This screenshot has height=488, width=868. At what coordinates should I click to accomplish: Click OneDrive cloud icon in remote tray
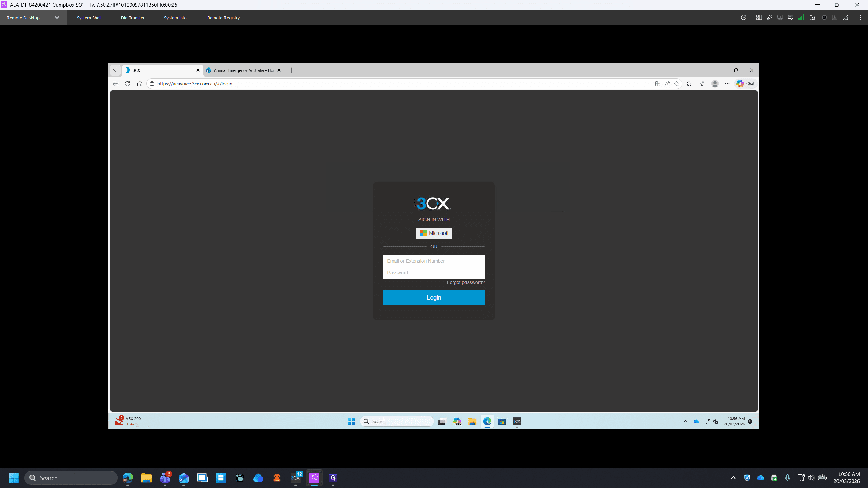[696, 421]
